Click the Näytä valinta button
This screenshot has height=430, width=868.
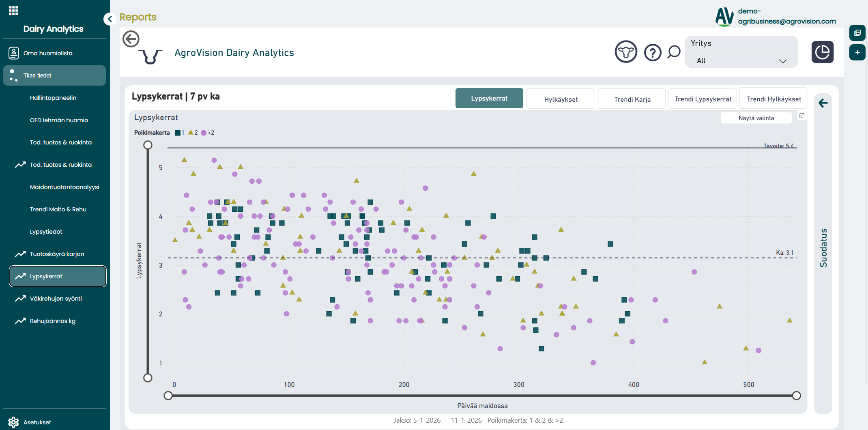756,118
